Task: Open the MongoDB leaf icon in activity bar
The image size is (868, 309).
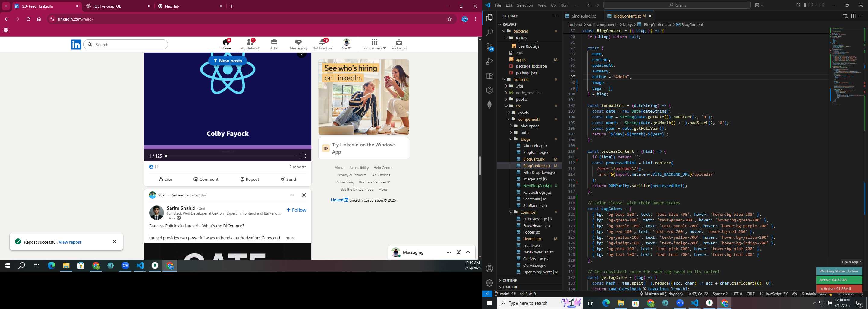Action: pyautogui.click(x=489, y=105)
